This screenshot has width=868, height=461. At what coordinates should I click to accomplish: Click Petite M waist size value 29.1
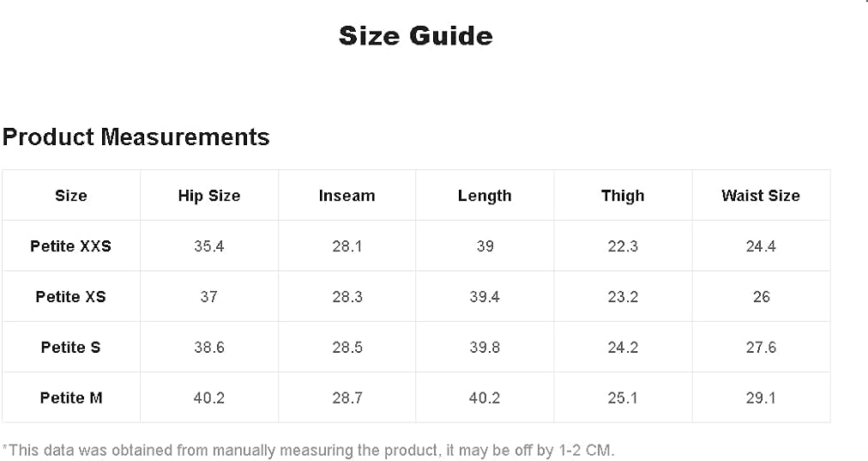(761, 398)
